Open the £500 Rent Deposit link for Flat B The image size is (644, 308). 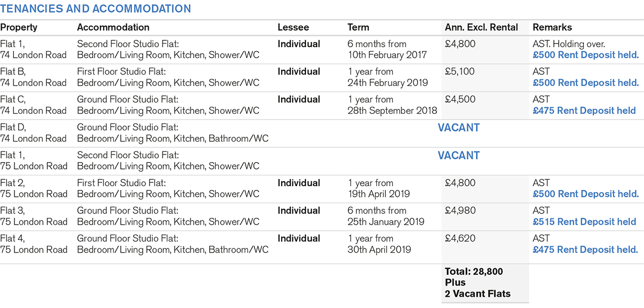click(586, 83)
